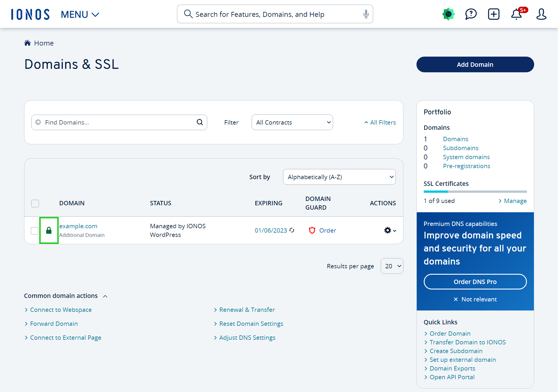Click the Find Domains magnifier icon
The image size is (558, 392).
[200, 122]
